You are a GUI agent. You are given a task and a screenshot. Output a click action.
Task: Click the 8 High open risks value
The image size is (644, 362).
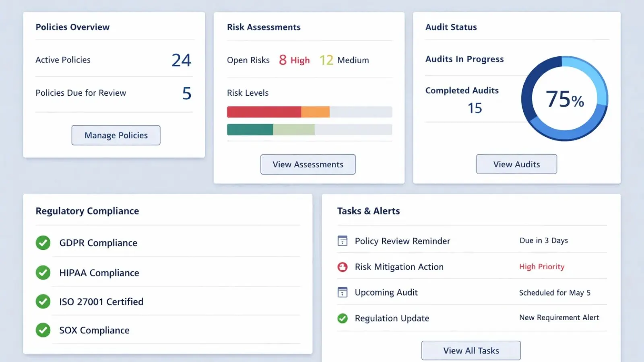[294, 60]
